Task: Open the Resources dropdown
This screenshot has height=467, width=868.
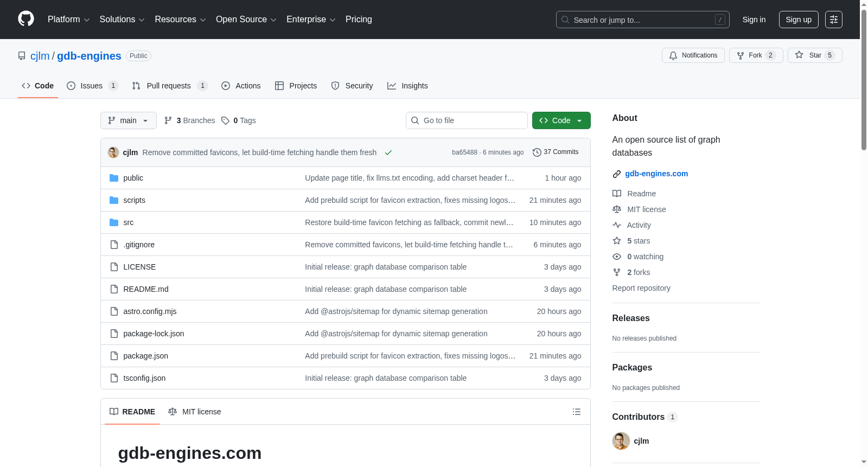Action: [180, 20]
